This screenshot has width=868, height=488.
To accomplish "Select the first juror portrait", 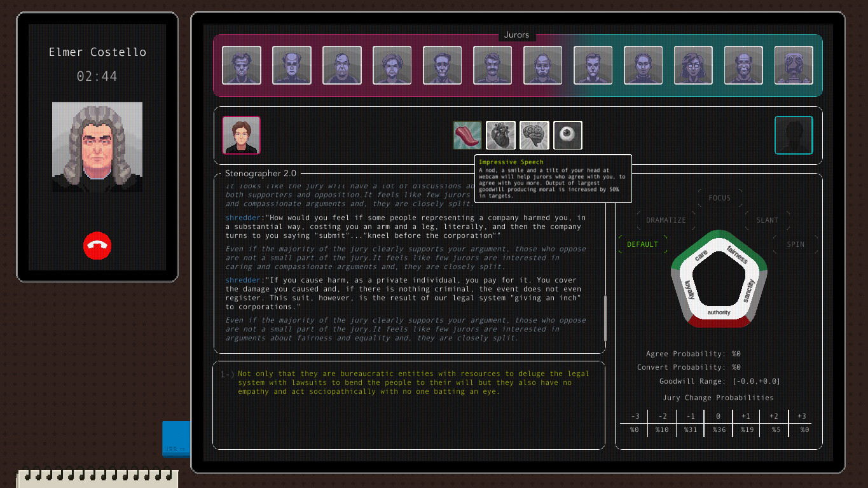I will click(x=241, y=65).
